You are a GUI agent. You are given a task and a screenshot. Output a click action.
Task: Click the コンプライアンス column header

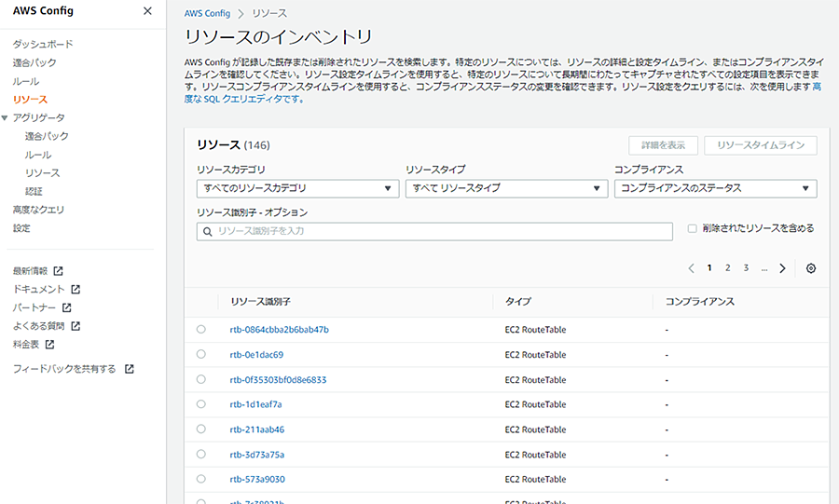(x=700, y=302)
